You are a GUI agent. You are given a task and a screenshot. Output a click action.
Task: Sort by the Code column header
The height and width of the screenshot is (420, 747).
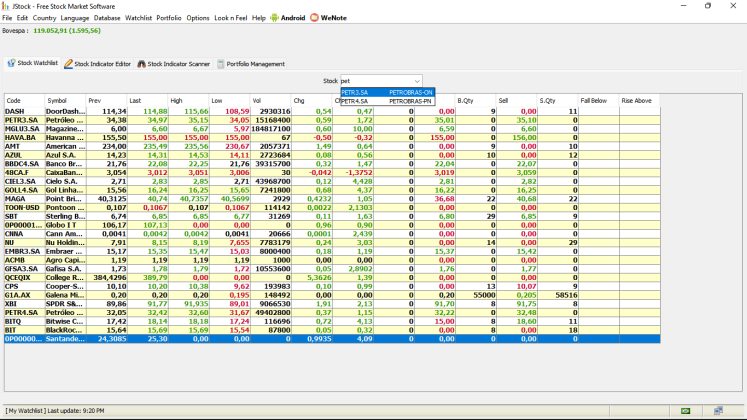(24, 100)
